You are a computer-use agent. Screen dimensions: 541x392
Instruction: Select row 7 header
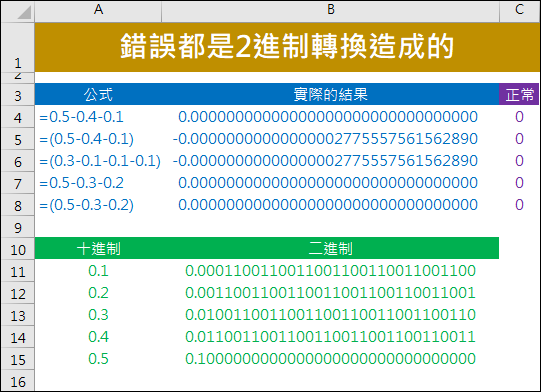click(x=17, y=183)
